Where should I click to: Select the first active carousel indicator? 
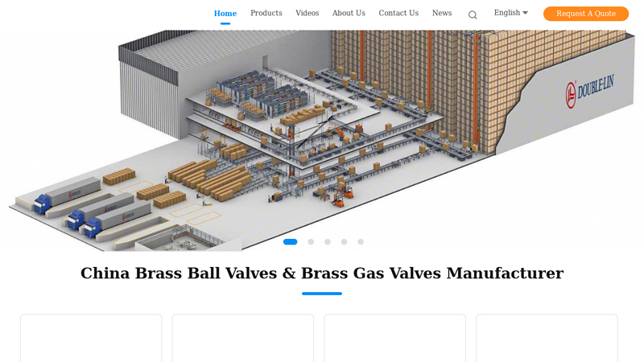291,242
